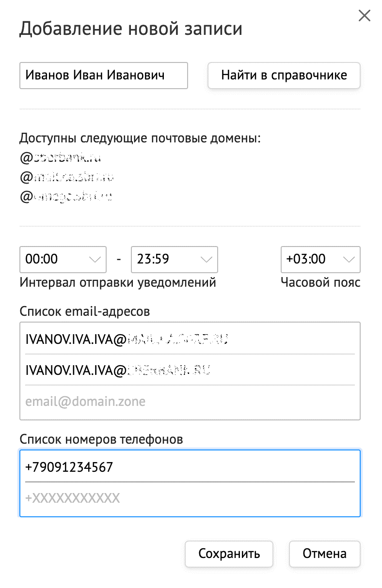
Task: Focus the Иванов Иван Иванович name field
Action: (x=103, y=75)
